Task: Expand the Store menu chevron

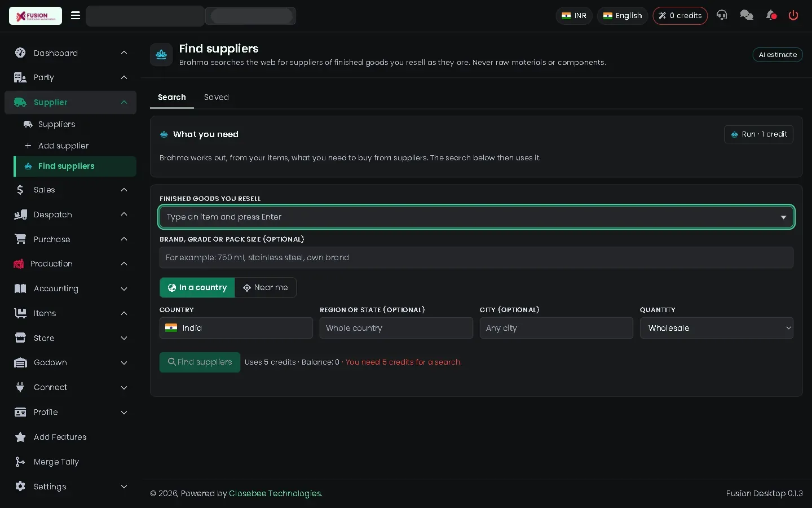Action: 124,338
